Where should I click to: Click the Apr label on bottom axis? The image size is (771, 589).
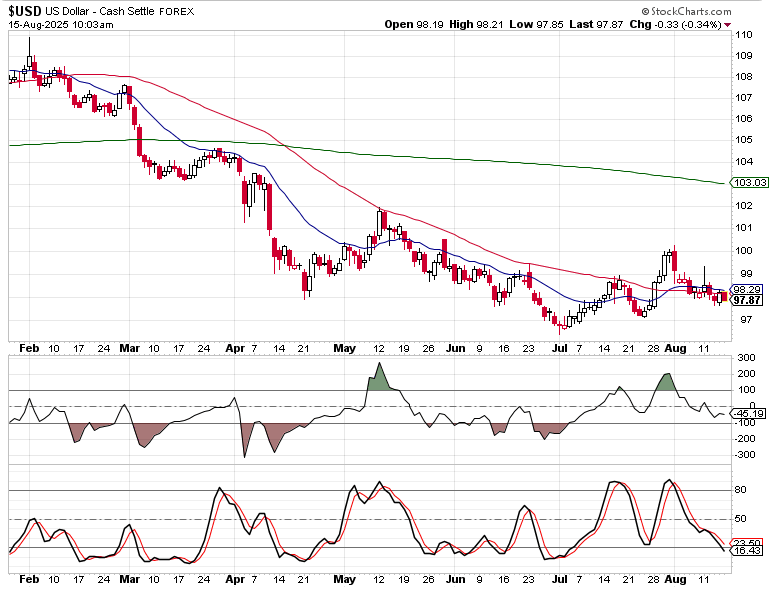235,579
